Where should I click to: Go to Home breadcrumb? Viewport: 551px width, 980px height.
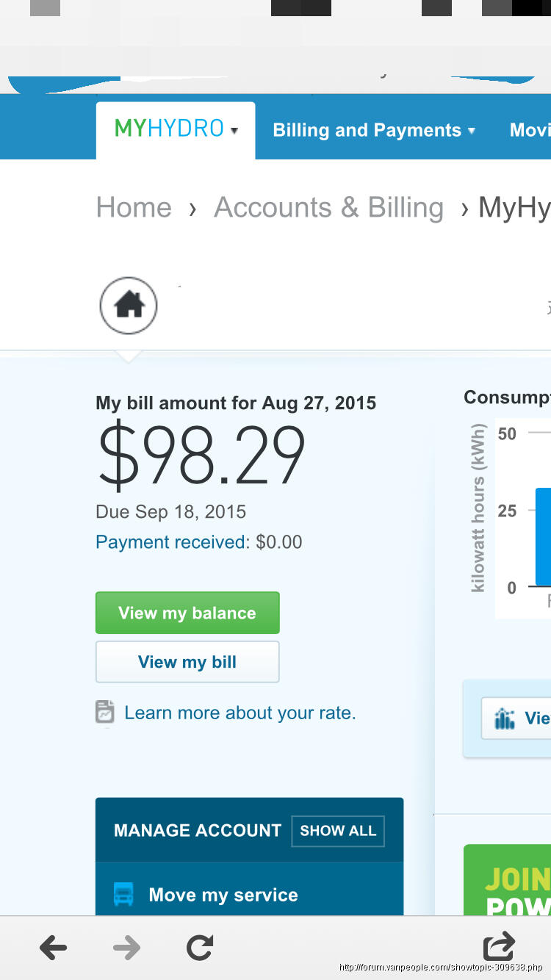134,208
